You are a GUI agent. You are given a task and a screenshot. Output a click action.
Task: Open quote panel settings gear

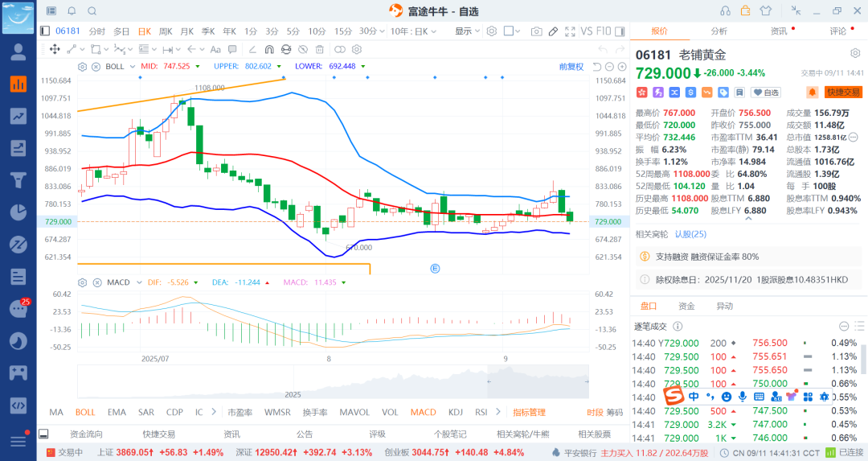855,53
